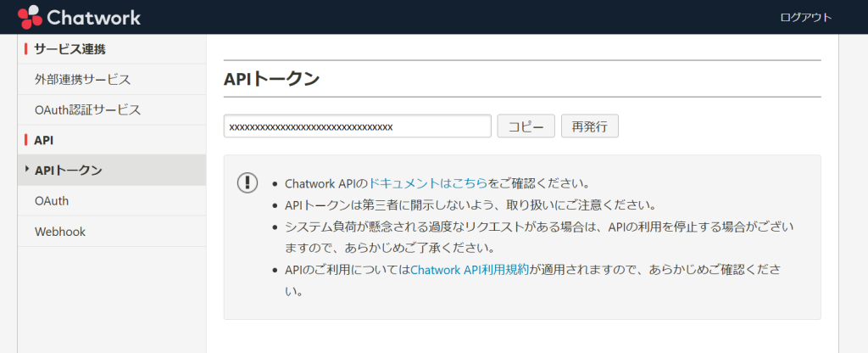The height and width of the screenshot is (353, 868).
Task: Select the サービス連携 section header
Action: (75, 48)
